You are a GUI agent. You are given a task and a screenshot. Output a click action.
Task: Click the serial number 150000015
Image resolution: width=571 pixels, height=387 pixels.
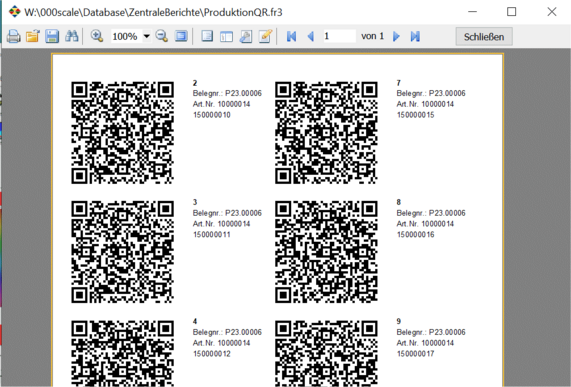tap(416, 115)
